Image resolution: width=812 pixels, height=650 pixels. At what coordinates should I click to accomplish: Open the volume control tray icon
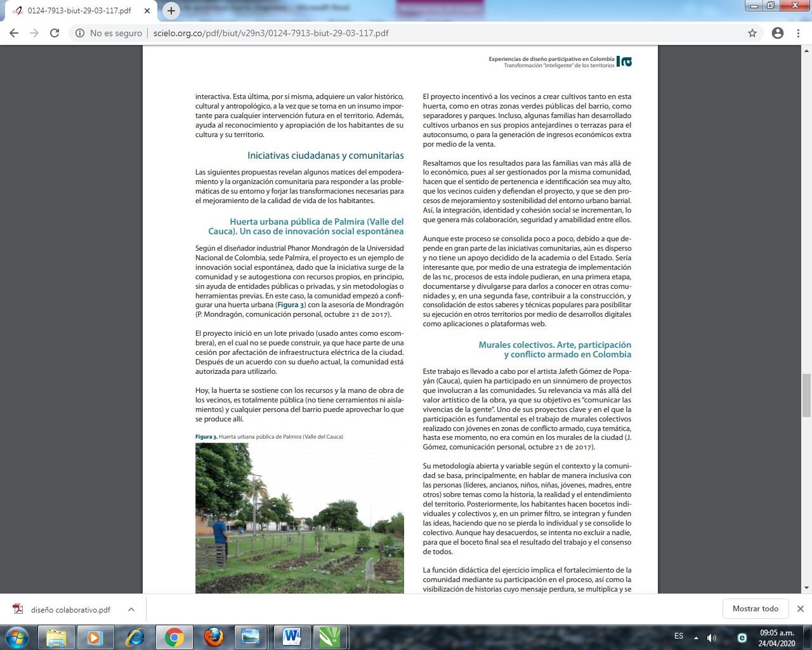(712, 637)
